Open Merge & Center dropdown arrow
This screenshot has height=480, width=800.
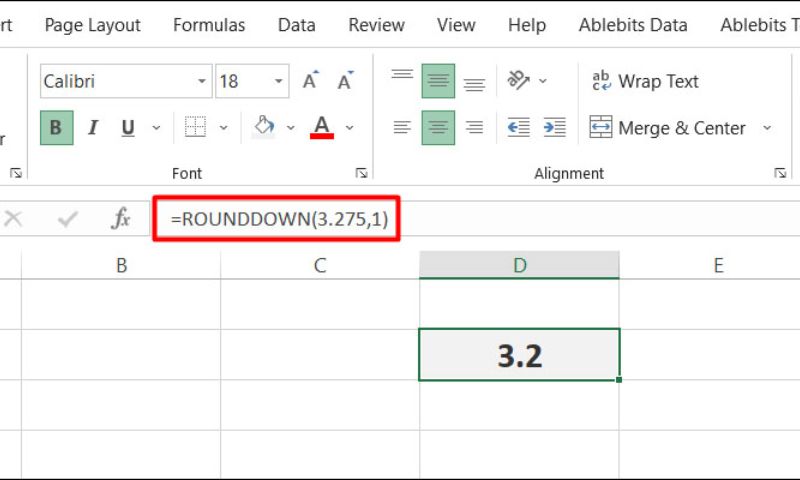[767, 128]
